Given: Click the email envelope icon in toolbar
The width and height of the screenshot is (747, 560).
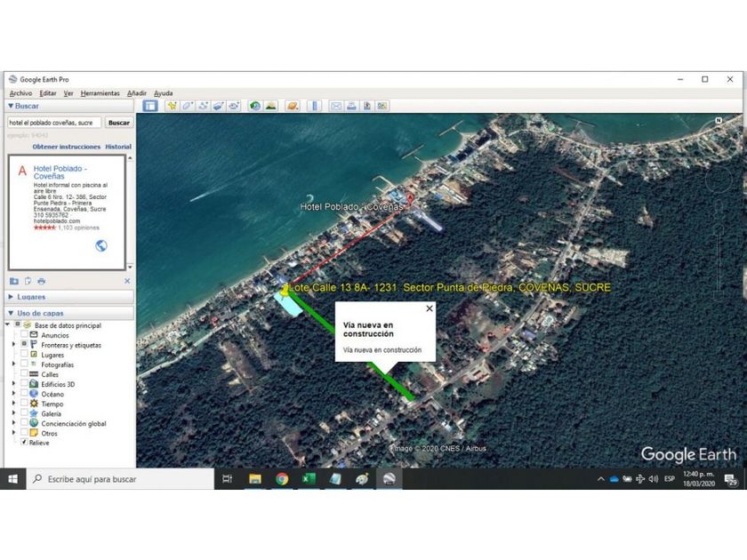Looking at the screenshot, I should point(336,106).
